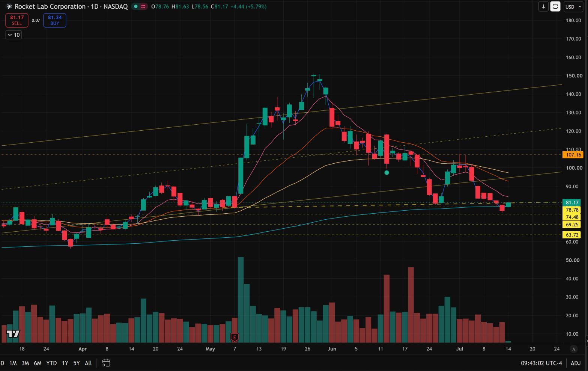Click the +4.44 (+5.79%) change value

(x=248, y=6)
